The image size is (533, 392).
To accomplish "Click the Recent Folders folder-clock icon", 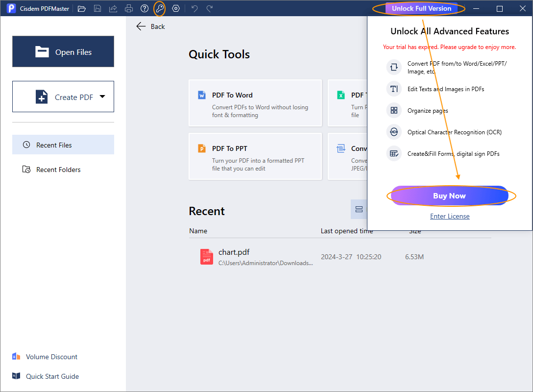I will (x=26, y=169).
